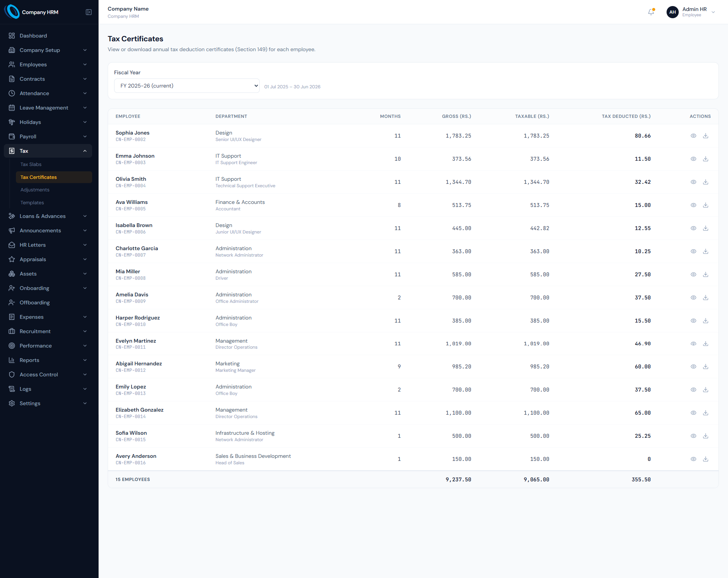728x578 pixels.
Task: Open the Announcements section
Action: (48, 230)
